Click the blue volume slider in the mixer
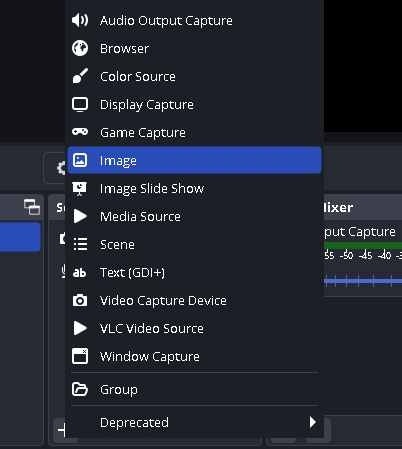The image size is (402, 449). pyautogui.click(x=363, y=281)
